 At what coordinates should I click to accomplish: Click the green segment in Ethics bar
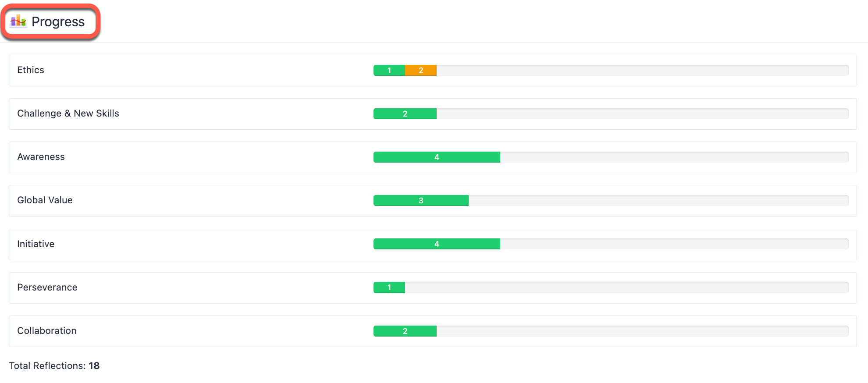click(x=389, y=70)
